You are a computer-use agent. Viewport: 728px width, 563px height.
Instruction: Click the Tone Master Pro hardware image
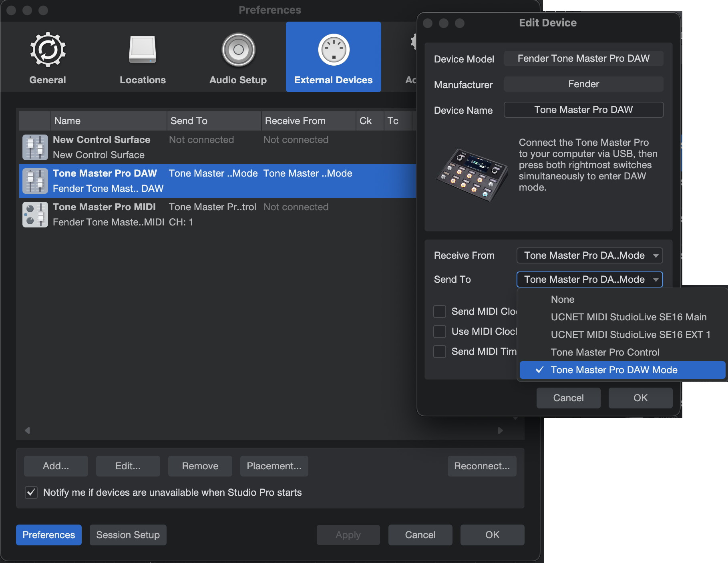[471, 175]
